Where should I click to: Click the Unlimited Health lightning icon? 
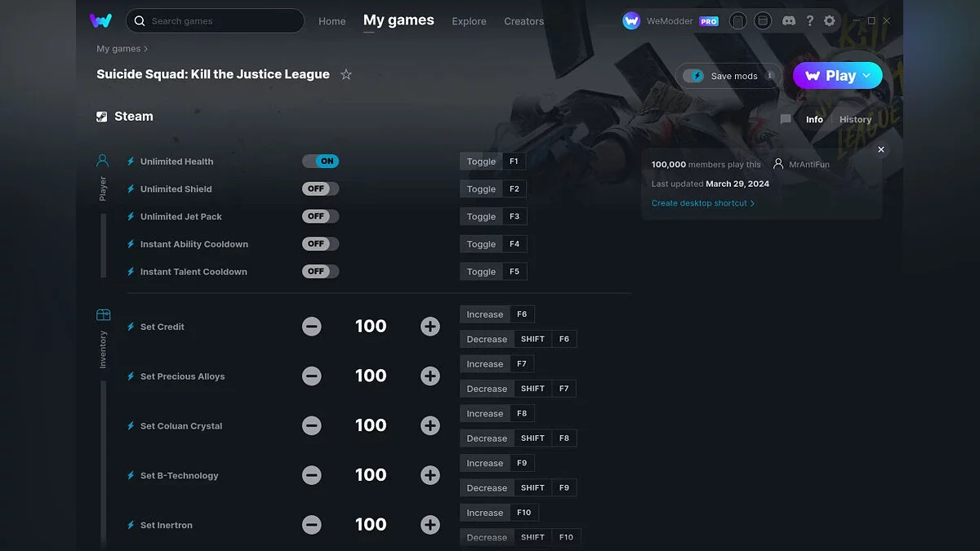131,162
